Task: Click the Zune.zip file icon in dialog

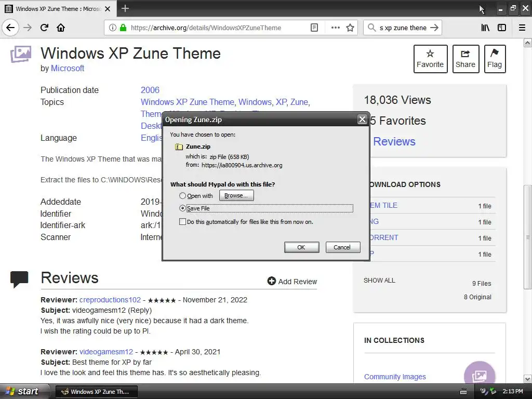Action: 179,147
